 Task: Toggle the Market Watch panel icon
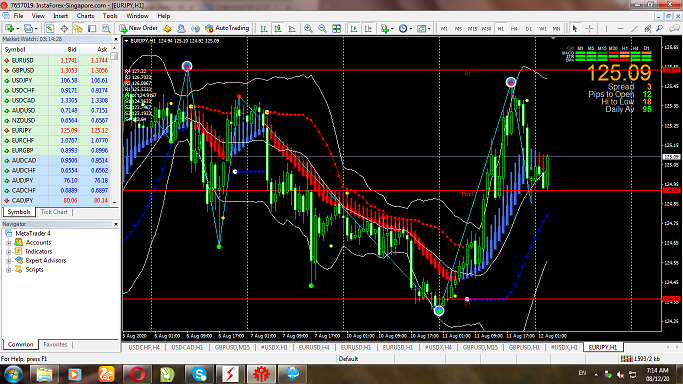[x=50, y=28]
